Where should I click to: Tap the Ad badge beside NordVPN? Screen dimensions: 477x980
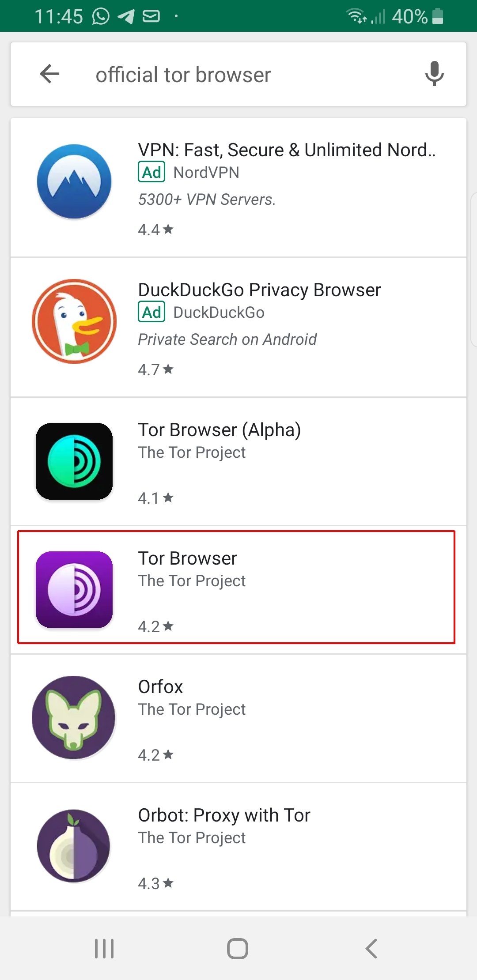point(151,172)
